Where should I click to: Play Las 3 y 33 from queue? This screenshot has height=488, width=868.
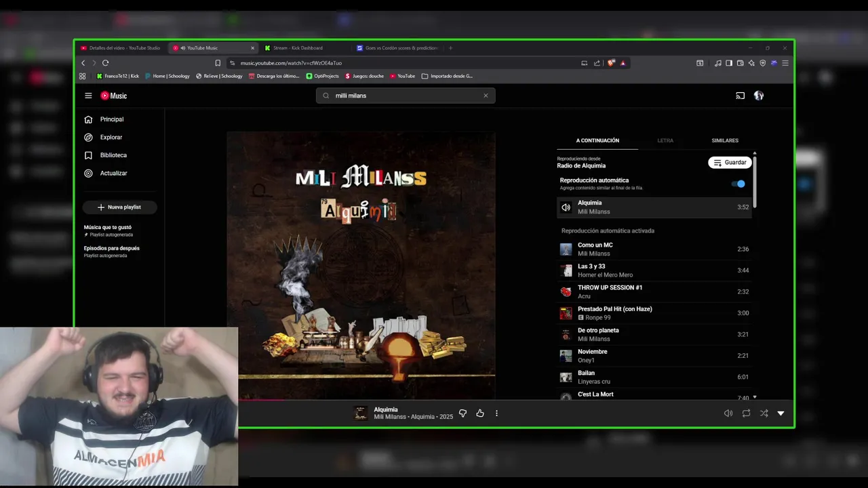click(x=654, y=270)
